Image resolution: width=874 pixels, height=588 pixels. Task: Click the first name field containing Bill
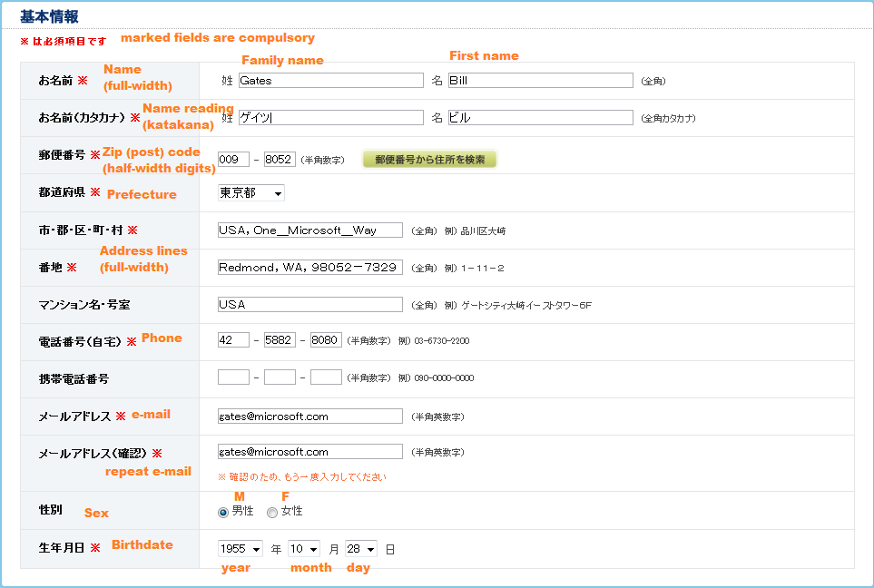(540, 81)
